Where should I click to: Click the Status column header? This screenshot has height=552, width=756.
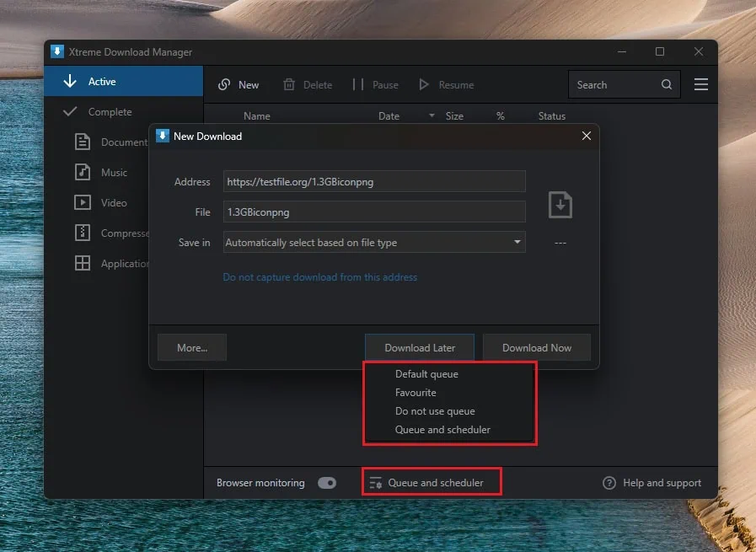tap(551, 115)
